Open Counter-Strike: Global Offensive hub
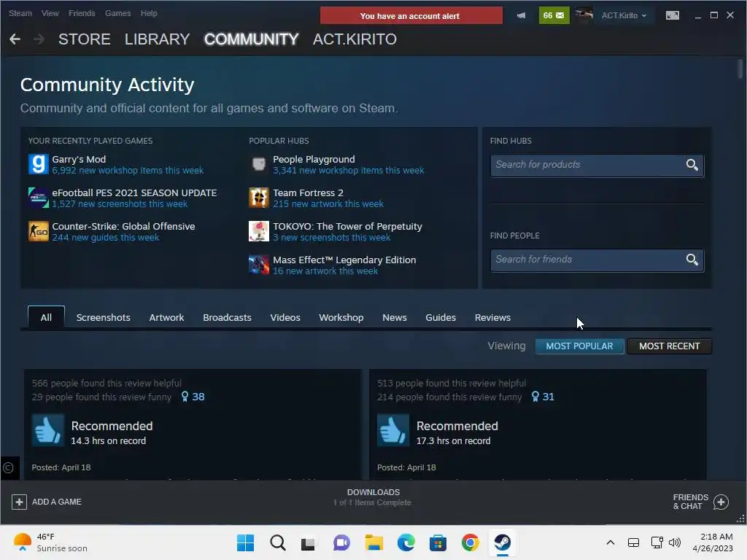 tap(123, 226)
